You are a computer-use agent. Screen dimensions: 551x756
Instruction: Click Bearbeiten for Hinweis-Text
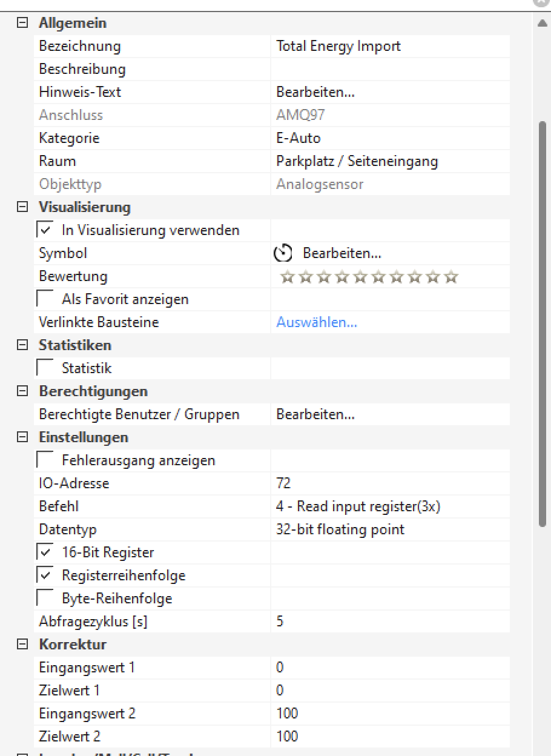[x=315, y=92]
